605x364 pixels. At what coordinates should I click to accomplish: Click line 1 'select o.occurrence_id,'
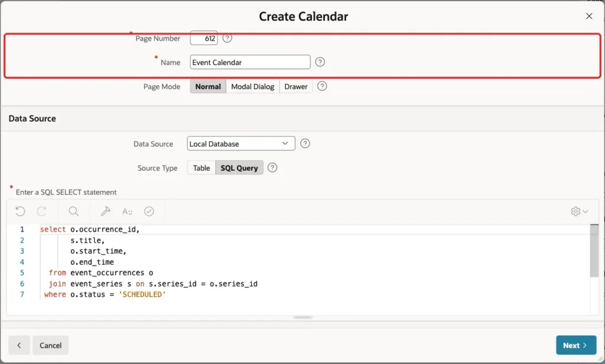90,229
